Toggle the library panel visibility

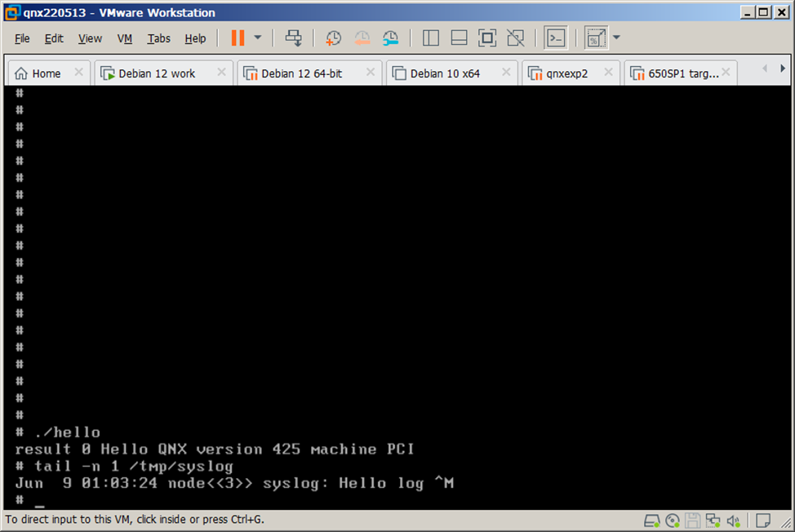pos(430,38)
